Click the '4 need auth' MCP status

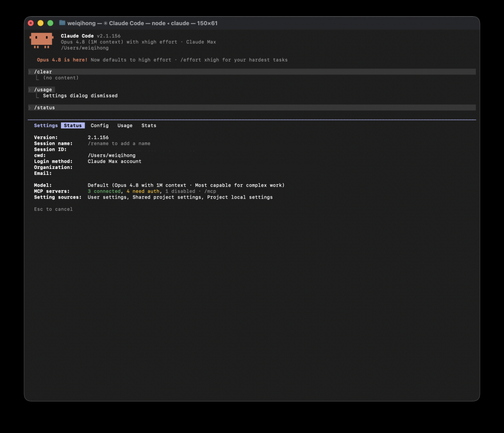click(x=143, y=192)
